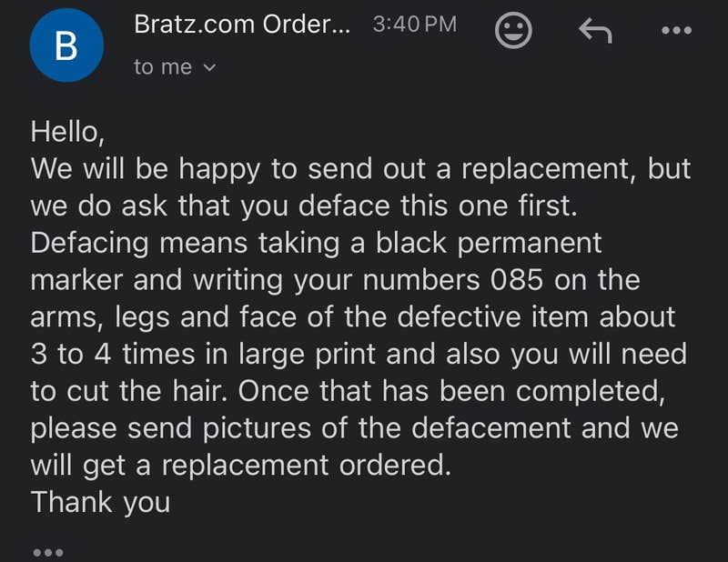Click the 'to me' label
Viewport: 728px width, 562px height.
point(164,66)
